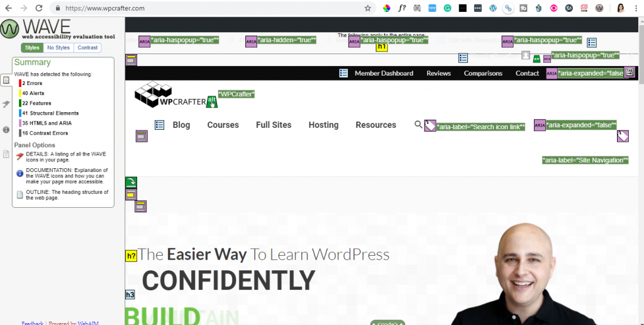This screenshot has width=644, height=325.
Task: Open the Documentation info side tab
Action: coord(6,130)
